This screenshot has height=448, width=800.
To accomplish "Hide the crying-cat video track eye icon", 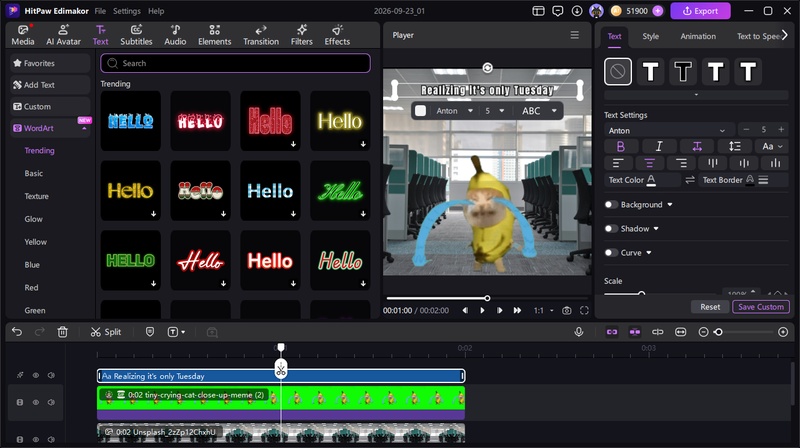I will [x=36, y=402].
